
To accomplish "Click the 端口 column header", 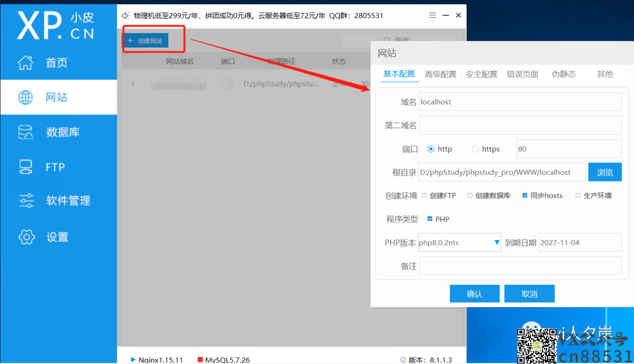I will click(x=228, y=62).
